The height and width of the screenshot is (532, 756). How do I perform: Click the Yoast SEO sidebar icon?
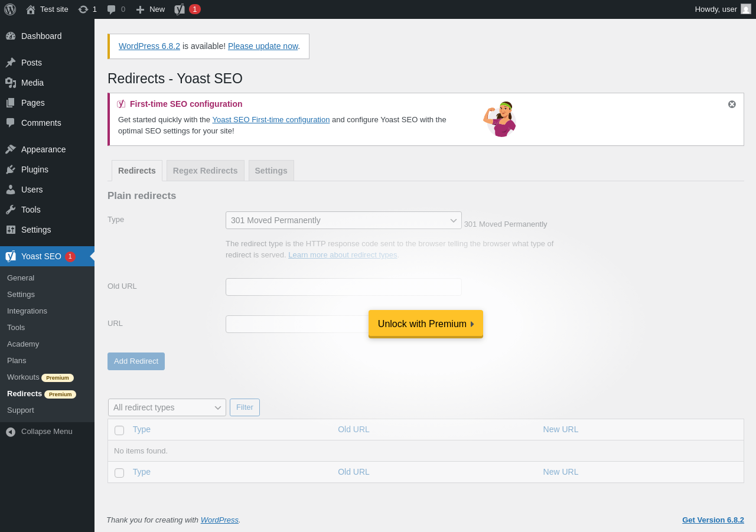point(11,256)
